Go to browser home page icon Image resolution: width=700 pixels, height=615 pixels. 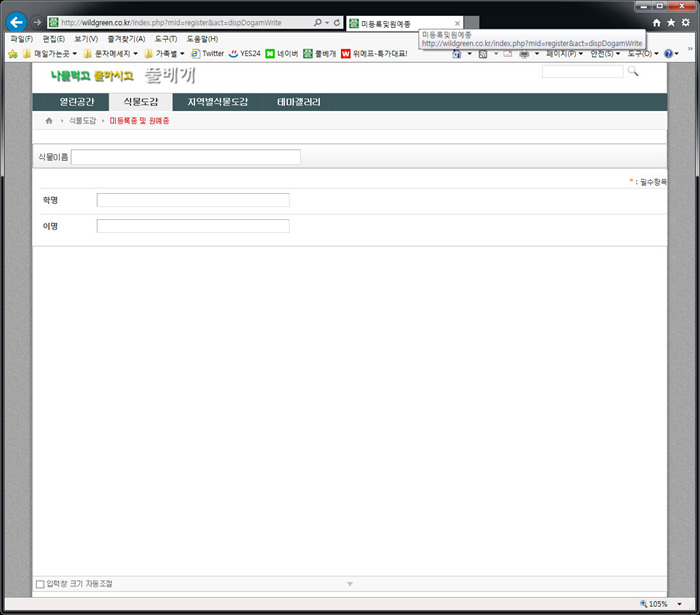656,22
